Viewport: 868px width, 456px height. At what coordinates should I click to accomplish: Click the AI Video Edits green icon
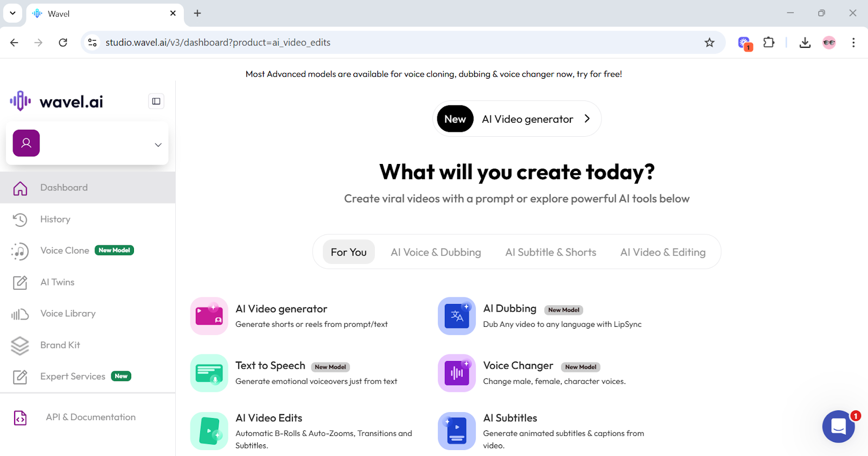pyautogui.click(x=209, y=431)
